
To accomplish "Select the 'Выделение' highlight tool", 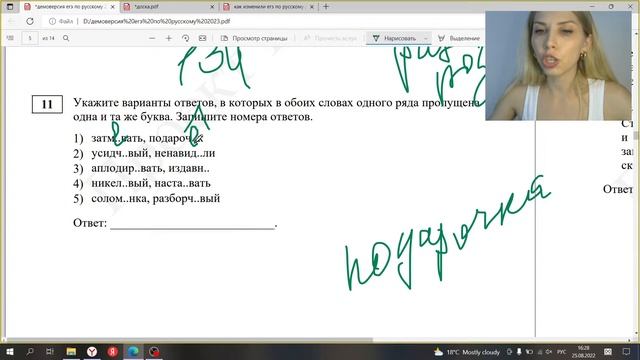I will (x=459, y=38).
